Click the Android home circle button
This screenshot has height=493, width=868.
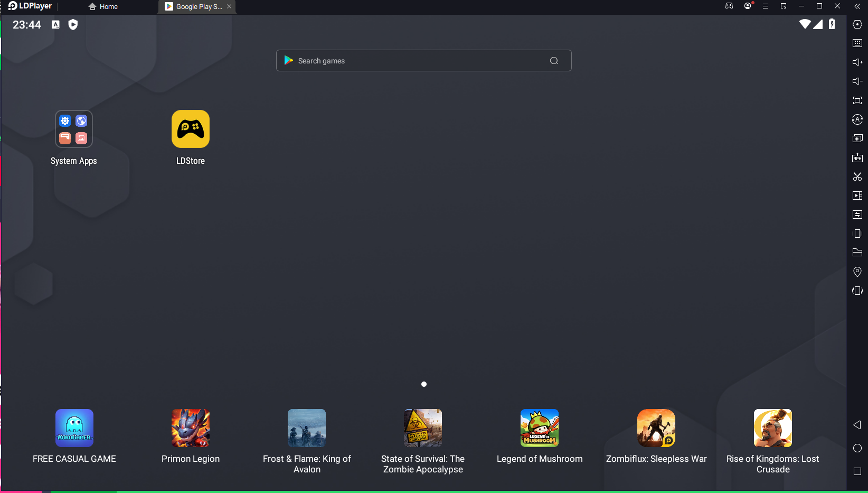tap(857, 448)
